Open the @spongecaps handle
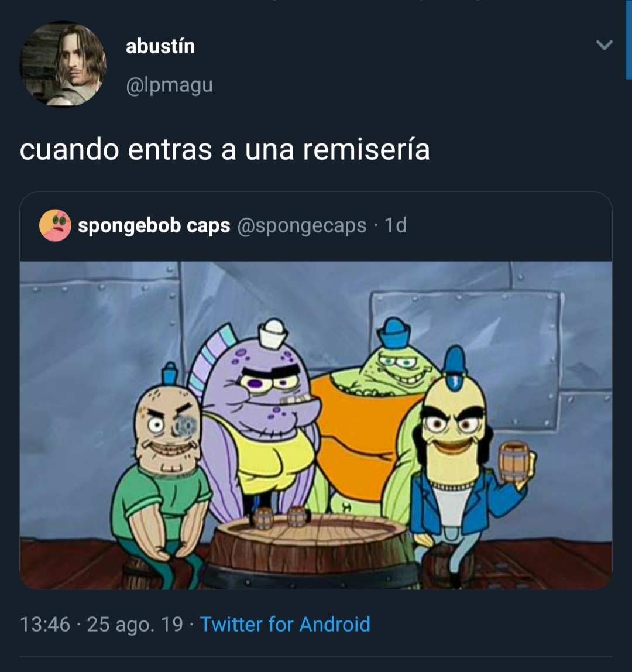The width and height of the screenshot is (632, 672). click(301, 226)
